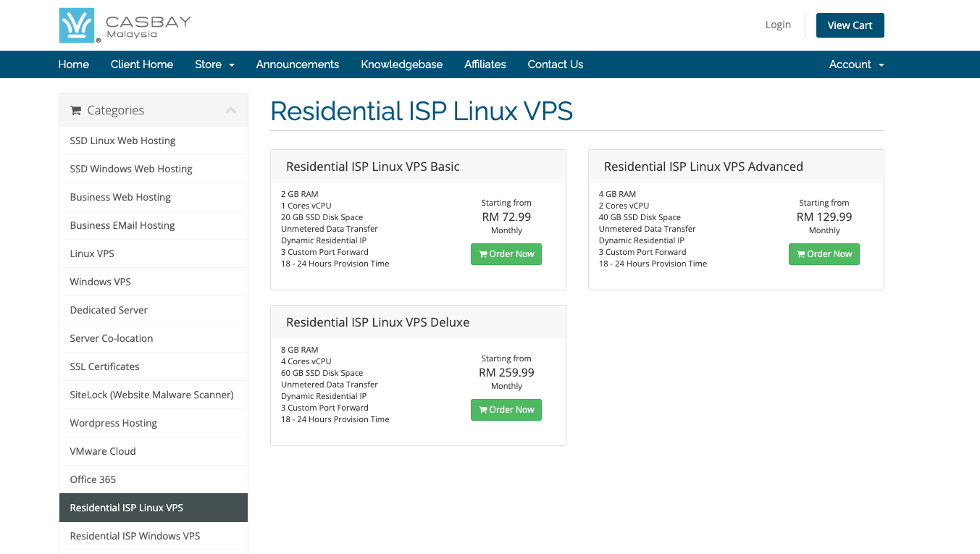Select Affiliates in the navigation bar

(x=485, y=64)
